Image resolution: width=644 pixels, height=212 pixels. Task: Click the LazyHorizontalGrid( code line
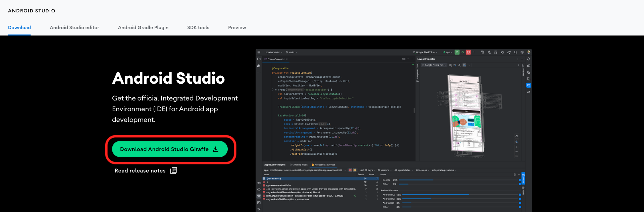[x=292, y=116]
